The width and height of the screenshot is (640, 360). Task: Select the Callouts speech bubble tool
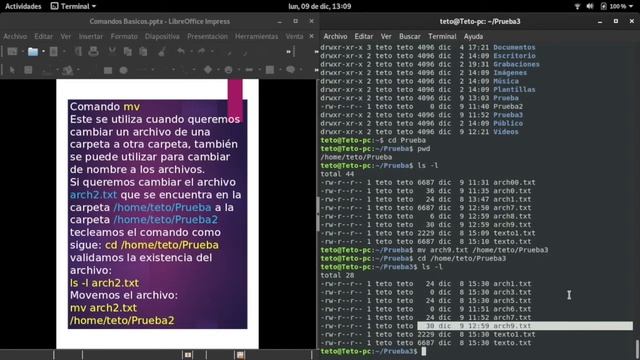click(x=290, y=70)
